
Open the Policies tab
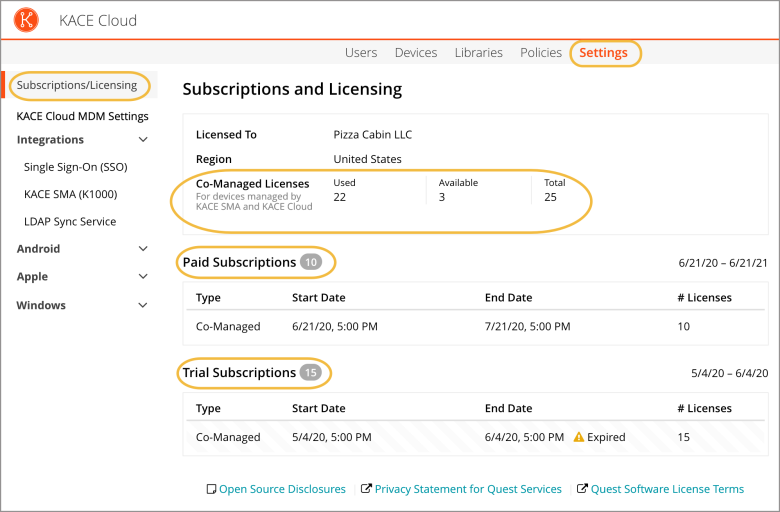[541, 53]
